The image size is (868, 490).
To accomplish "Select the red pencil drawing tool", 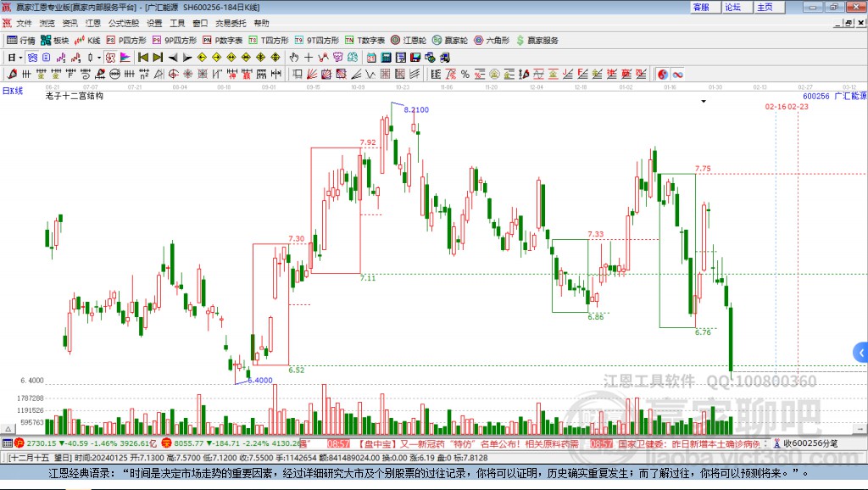I will pos(12,75).
